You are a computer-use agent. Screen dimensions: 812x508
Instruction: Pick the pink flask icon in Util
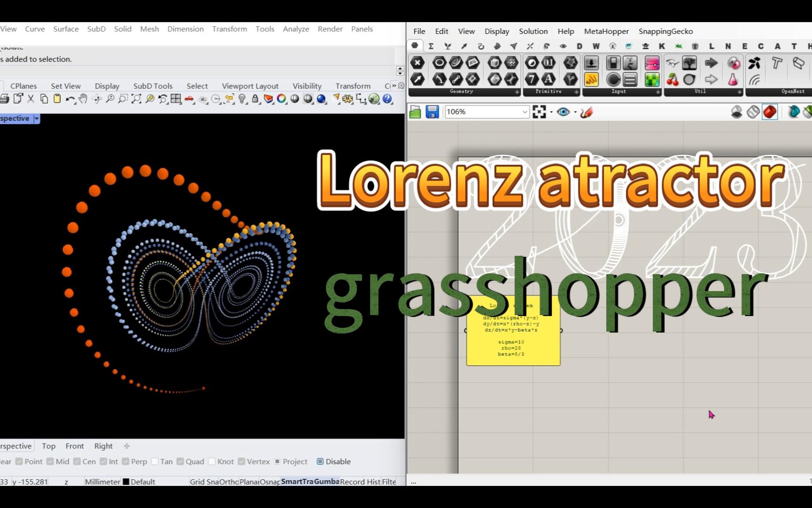733,79
